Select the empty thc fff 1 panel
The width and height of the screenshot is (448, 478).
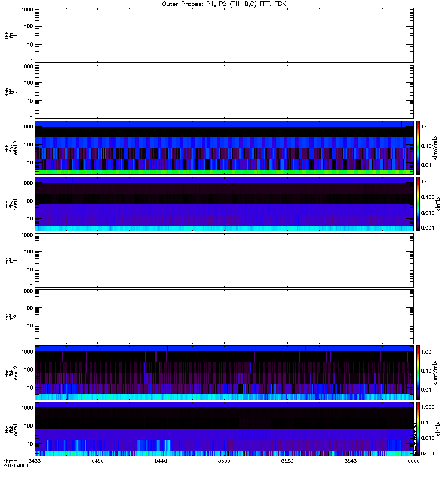[x=224, y=261]
